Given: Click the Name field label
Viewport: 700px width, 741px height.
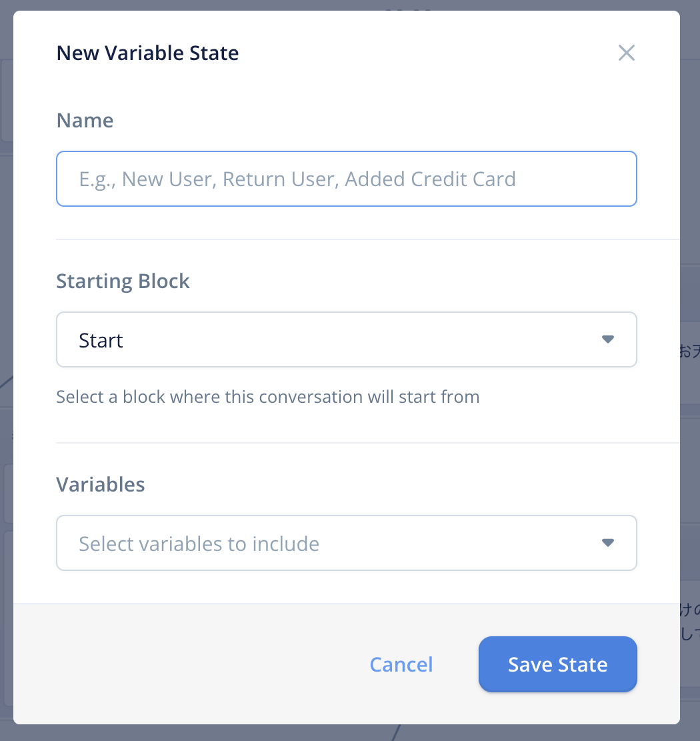Looking at the screenshot, I should pos(85,121).
